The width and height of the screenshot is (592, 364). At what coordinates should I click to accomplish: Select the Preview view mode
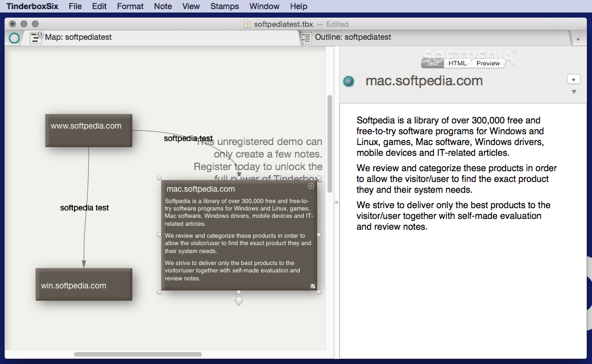(x=488, y=63)
